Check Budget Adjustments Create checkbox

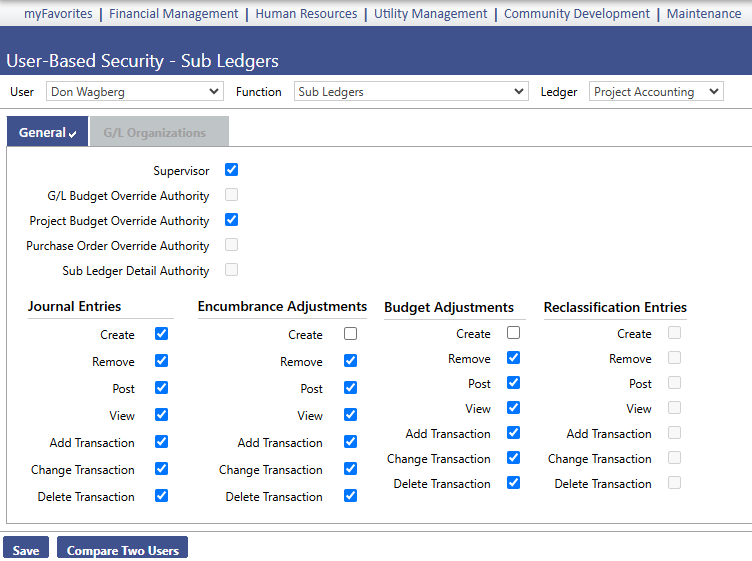[x=514, y=333]
